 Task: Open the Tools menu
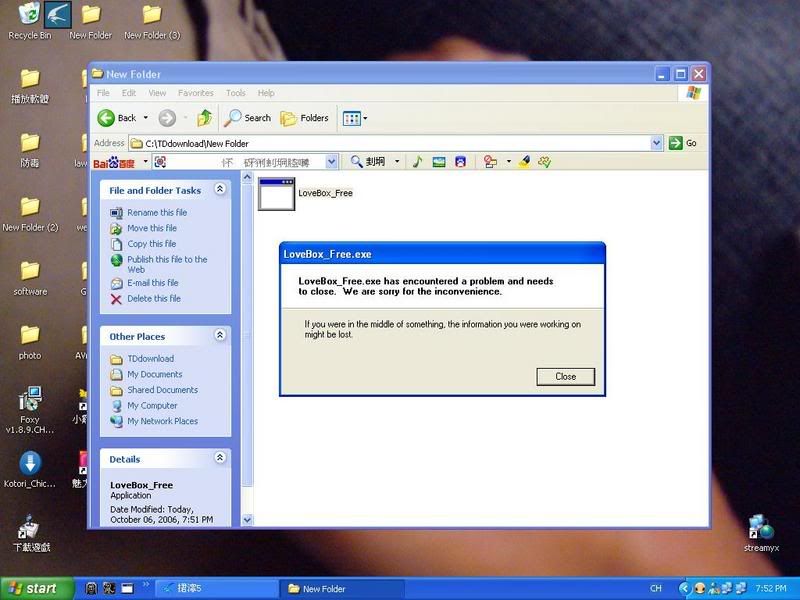coord(236,93)
